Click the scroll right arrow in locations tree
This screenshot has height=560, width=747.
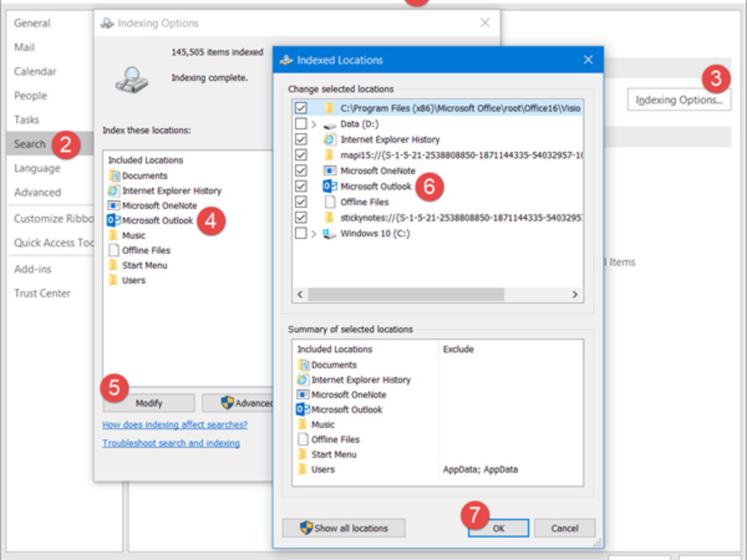pyautogui.click(x=575, y=294)
